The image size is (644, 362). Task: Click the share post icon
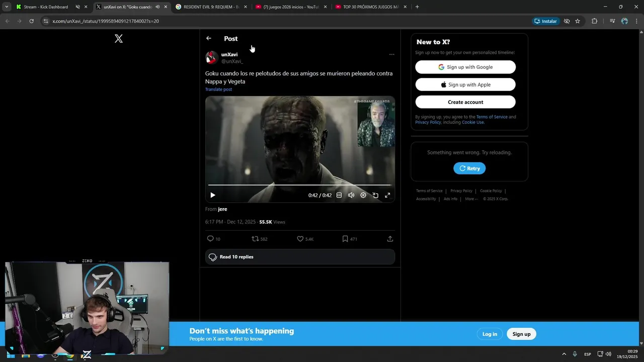(x=390, y=239)
